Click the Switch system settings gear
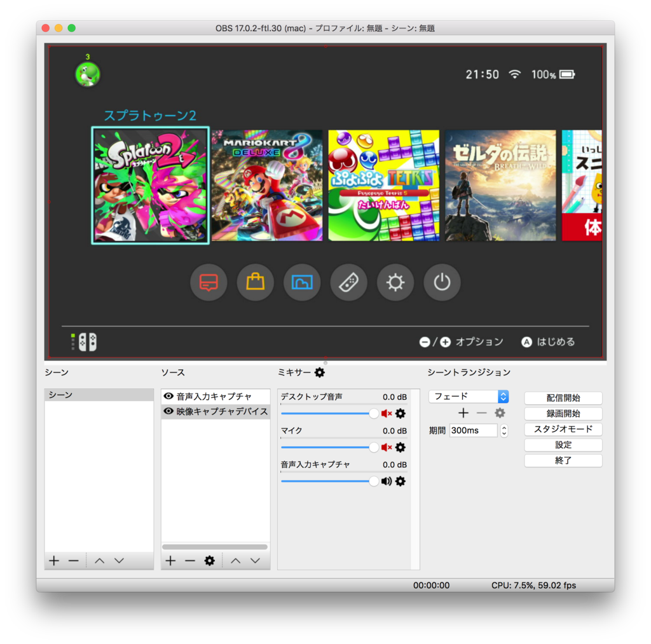 click(395, 282)
